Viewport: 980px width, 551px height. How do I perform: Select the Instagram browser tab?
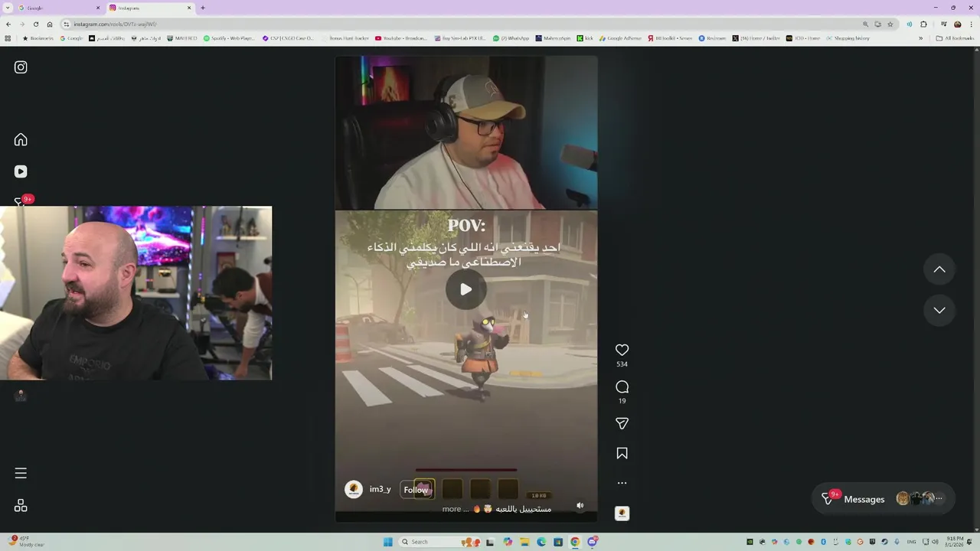click(149, 8)
